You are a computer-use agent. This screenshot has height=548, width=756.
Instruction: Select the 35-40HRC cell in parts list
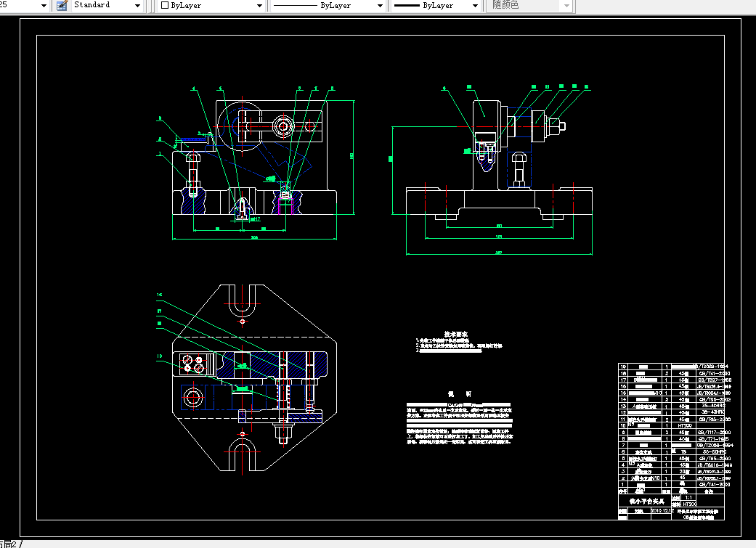713,406
